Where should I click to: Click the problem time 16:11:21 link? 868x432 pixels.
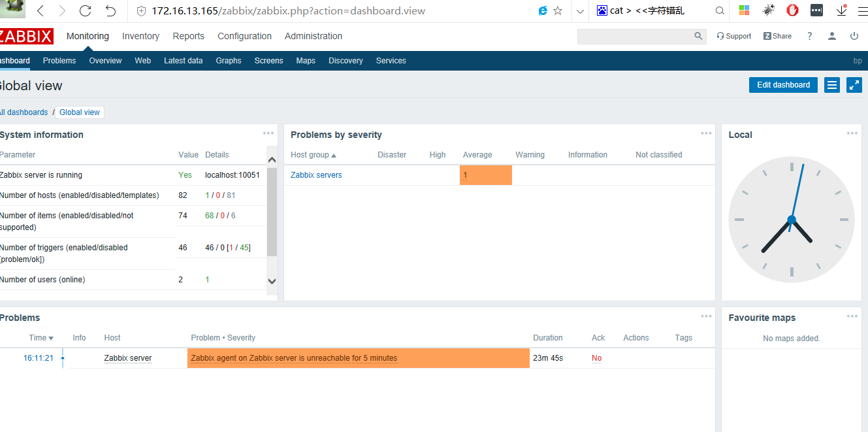coord(39,358)
